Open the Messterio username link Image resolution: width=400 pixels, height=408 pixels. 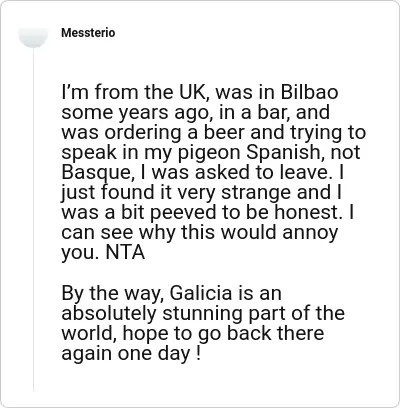pyautogui.click(x=88, y=33)
